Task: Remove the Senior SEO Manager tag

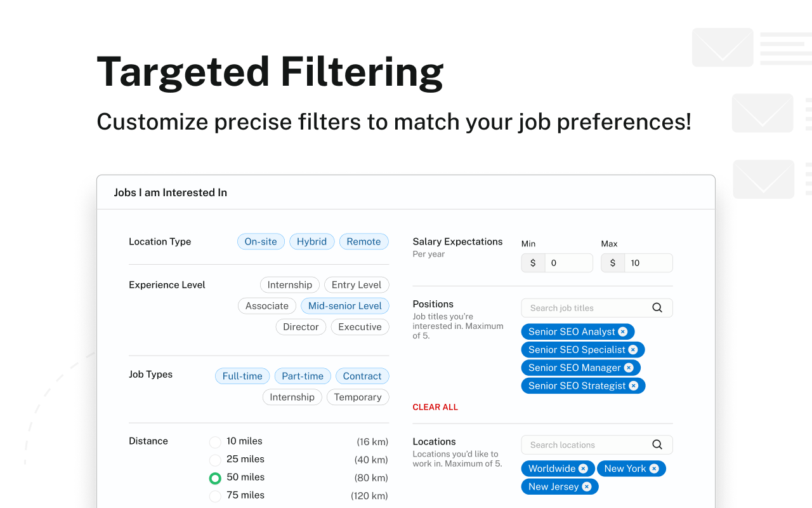Action: 629,368
